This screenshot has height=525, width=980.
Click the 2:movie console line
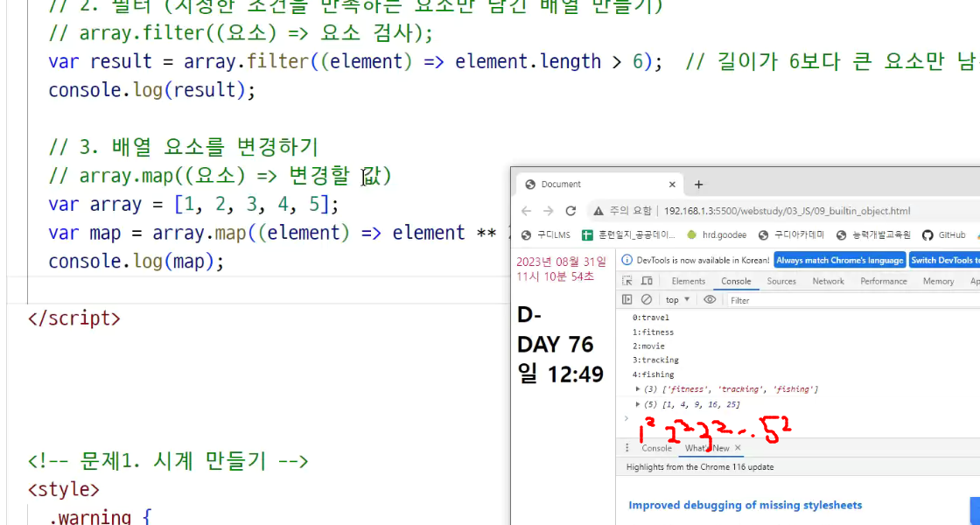pos(648,346)
